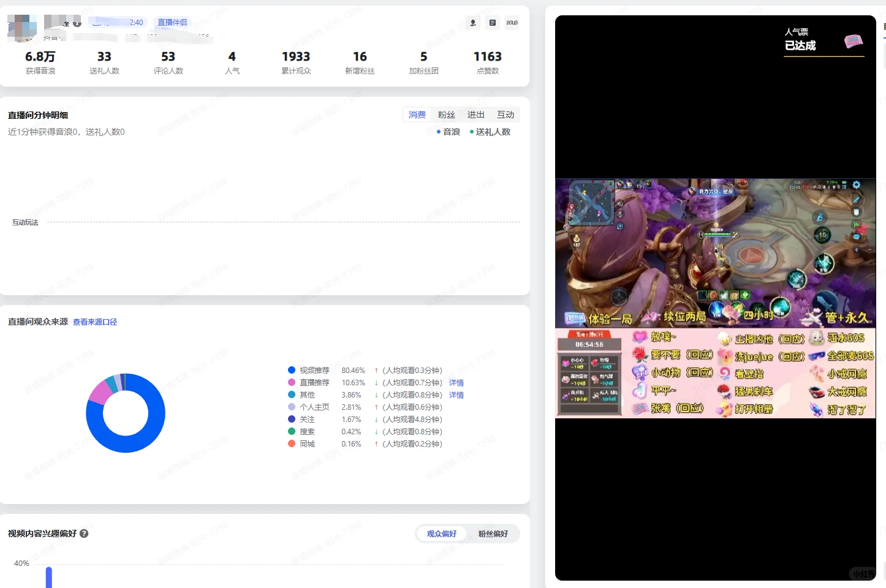
Task: Click the user profile icon in the header
Action: pos(473,23)
